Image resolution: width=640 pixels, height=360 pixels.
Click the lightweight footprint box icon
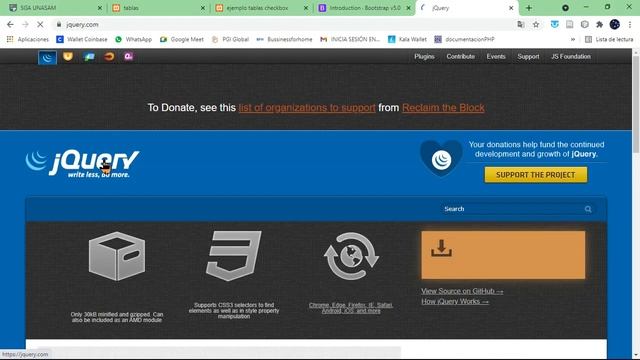(x=117, y=256)
